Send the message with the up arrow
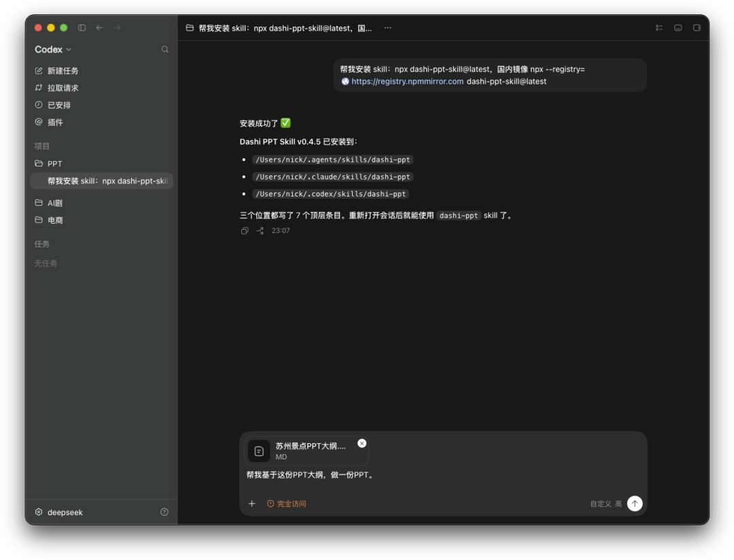The width and height of the screenshot is (734, 560). [x=635, y=504]
